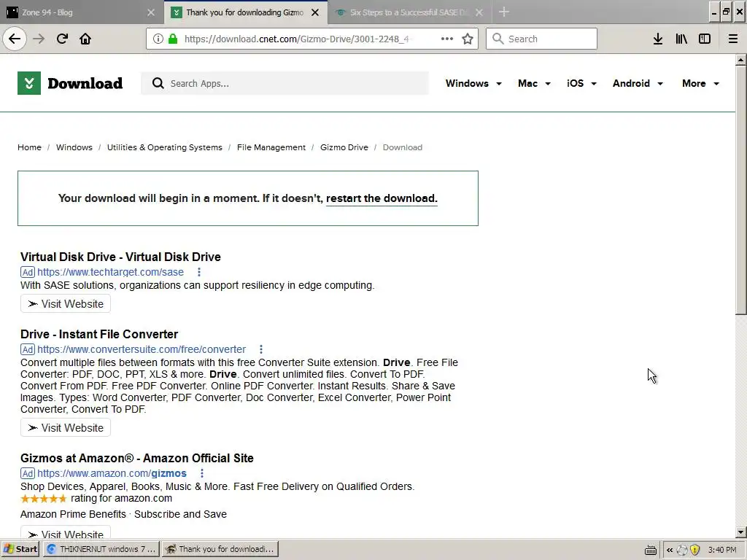Close the Six Steps to a Successful SASE tab
Screen dimensions: 747x560
[x=479, y=12]
